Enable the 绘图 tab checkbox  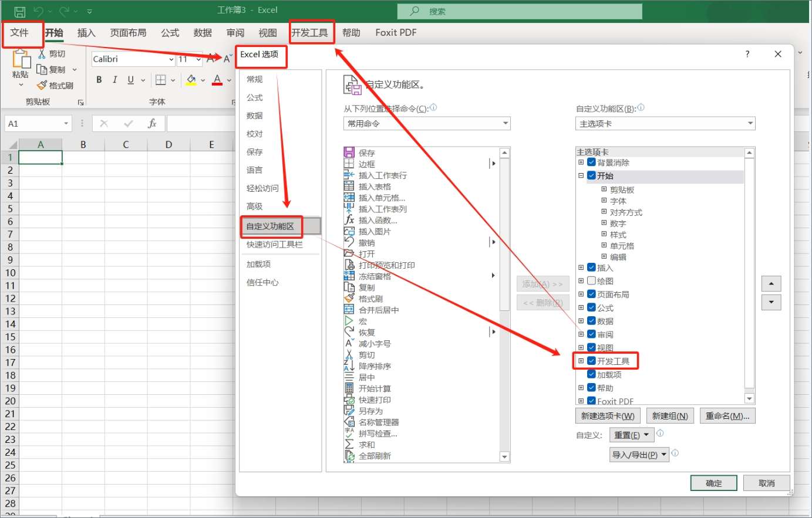tap(591, 281)
